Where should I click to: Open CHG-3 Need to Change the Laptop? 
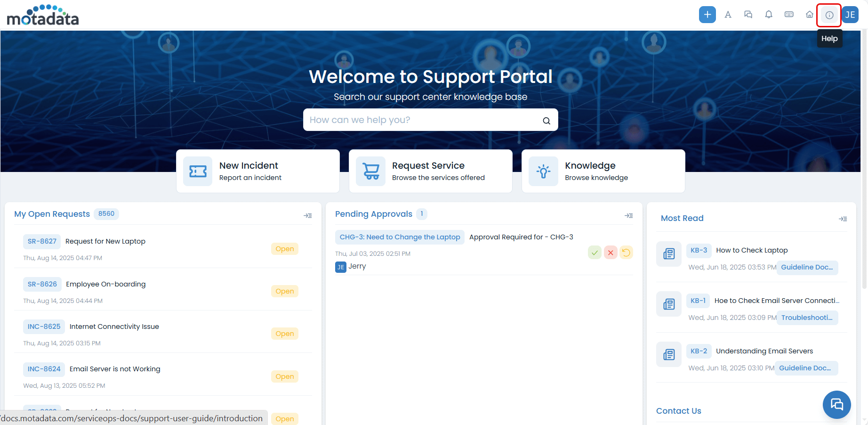(x=400, y=237)
